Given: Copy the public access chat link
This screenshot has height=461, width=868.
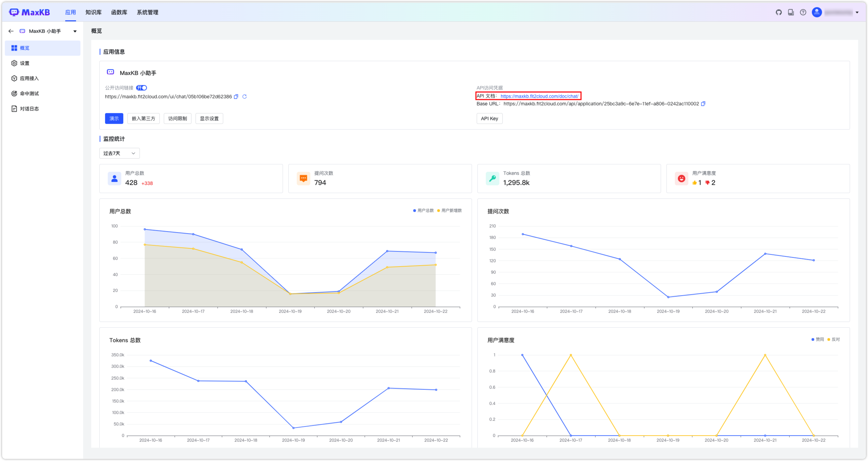Looking at the screenshot, I should 236,97.
